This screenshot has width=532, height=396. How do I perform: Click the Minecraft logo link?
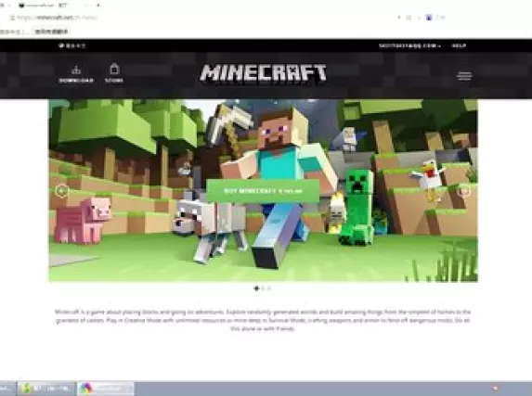[263, 74]
